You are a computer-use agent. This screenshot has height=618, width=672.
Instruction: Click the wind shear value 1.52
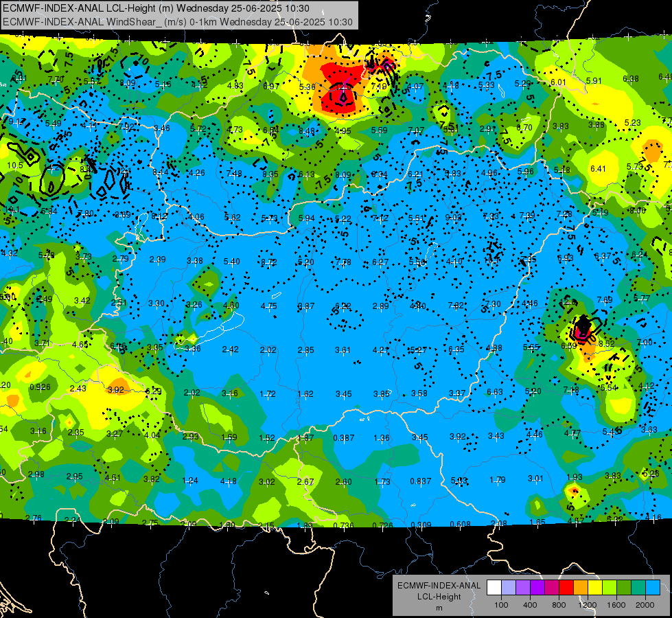click(x=267, y=438)
